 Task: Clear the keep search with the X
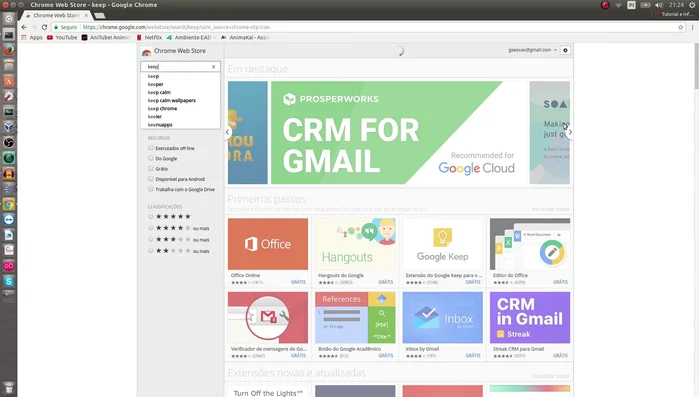pyautogui.click(x=214, y=66)
